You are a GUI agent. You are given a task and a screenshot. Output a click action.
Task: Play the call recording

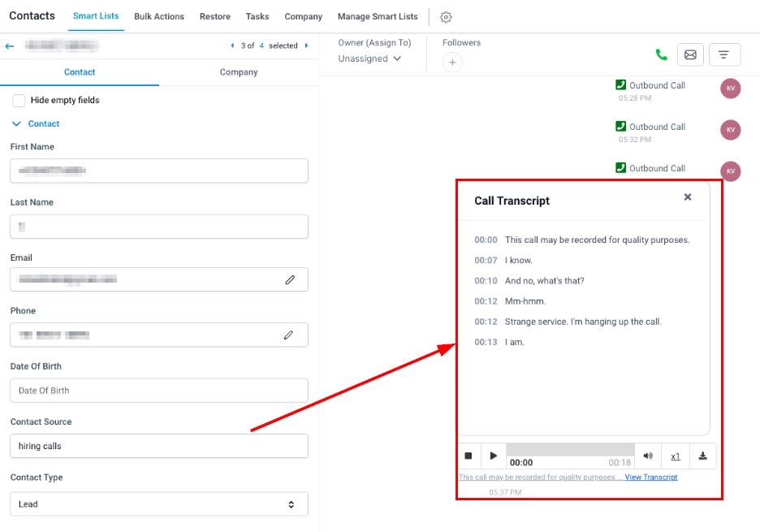(x=494, y=456)
